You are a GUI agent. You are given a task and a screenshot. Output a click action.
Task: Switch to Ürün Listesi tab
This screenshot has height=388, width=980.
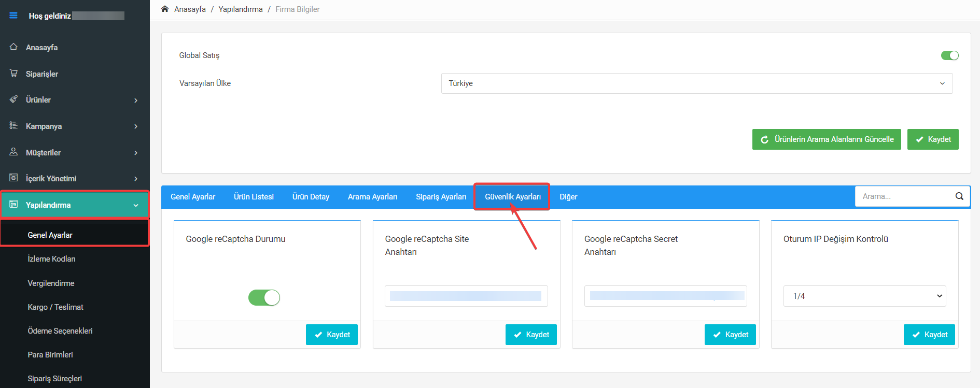(254, 197)
